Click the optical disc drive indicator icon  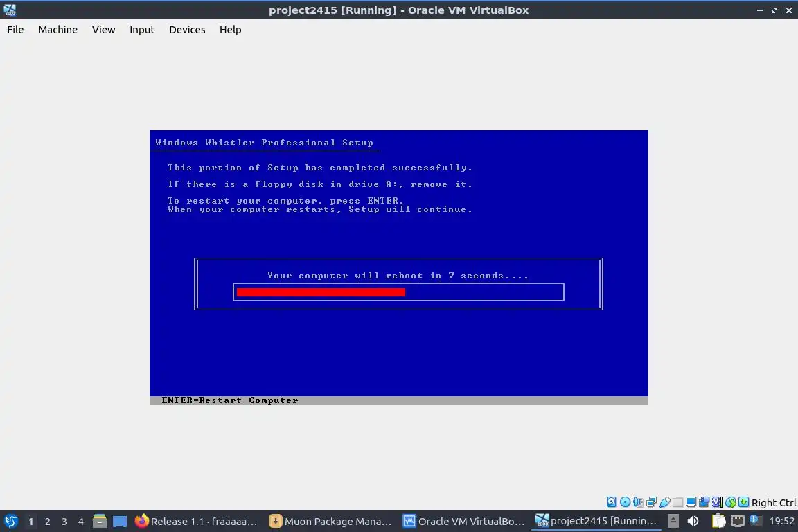[x=625, y=502]
